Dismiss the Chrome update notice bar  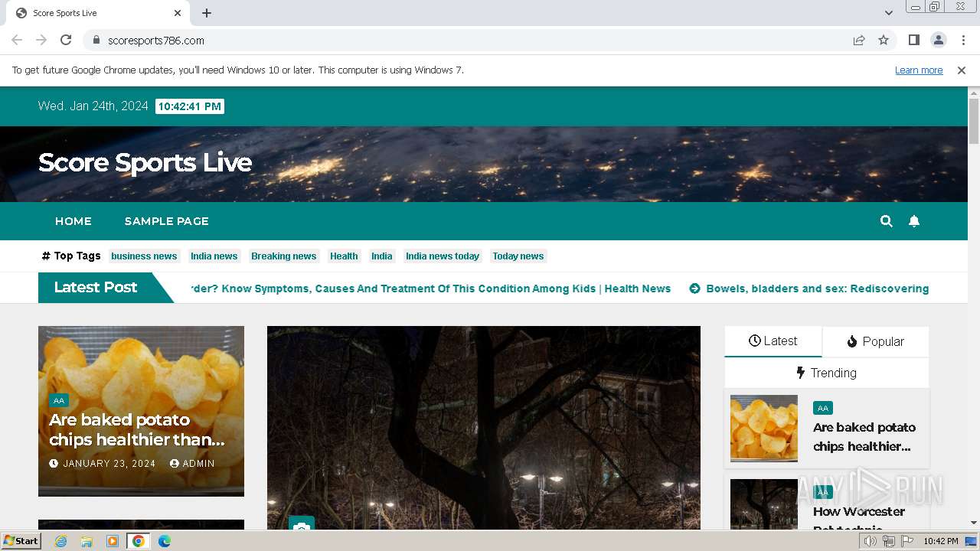point(962,70)
